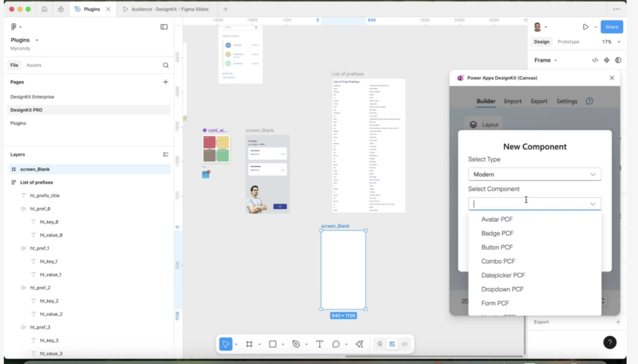Click the half-filled circle icon beside Frame

pos(618,60)
